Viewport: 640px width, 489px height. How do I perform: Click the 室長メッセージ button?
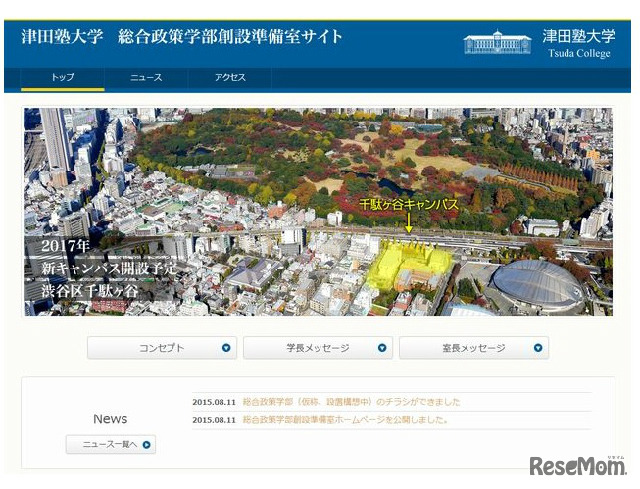coord(474,348)
